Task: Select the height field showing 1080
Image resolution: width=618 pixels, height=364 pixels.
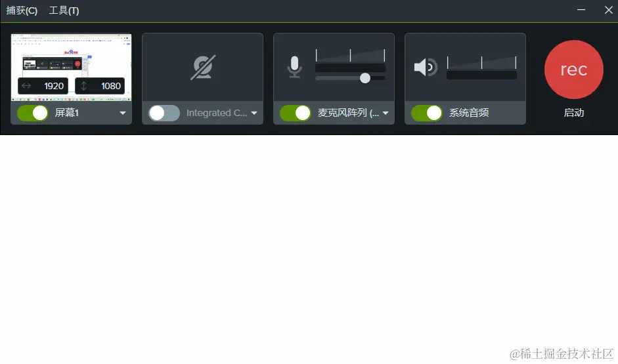Action: click(100, 86)
